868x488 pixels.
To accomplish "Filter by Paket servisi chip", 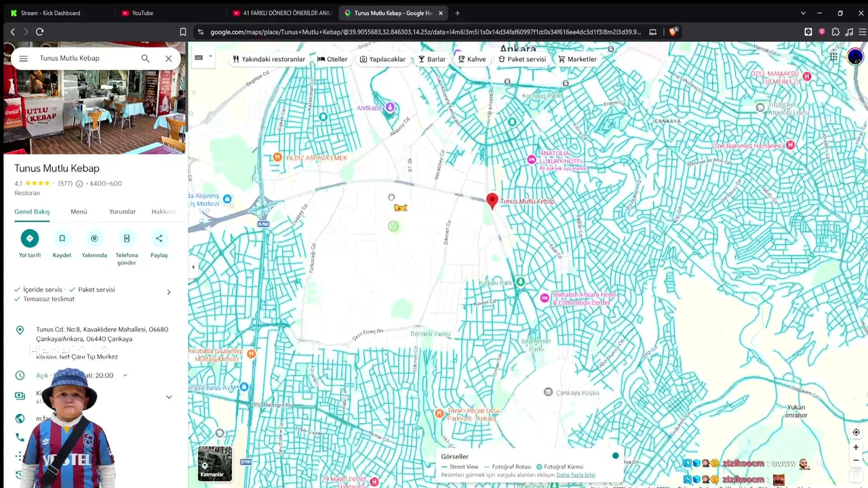I will click(x=522, y=59).
